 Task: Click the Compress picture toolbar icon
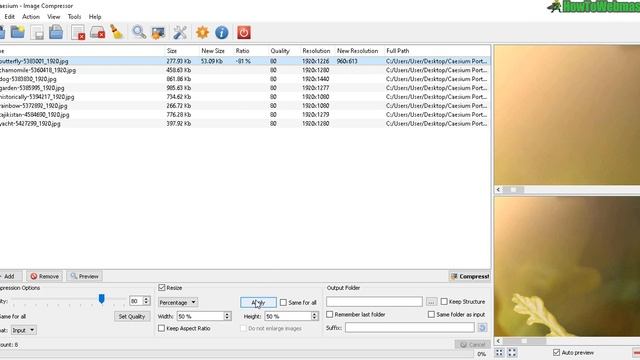click(158, 33)
